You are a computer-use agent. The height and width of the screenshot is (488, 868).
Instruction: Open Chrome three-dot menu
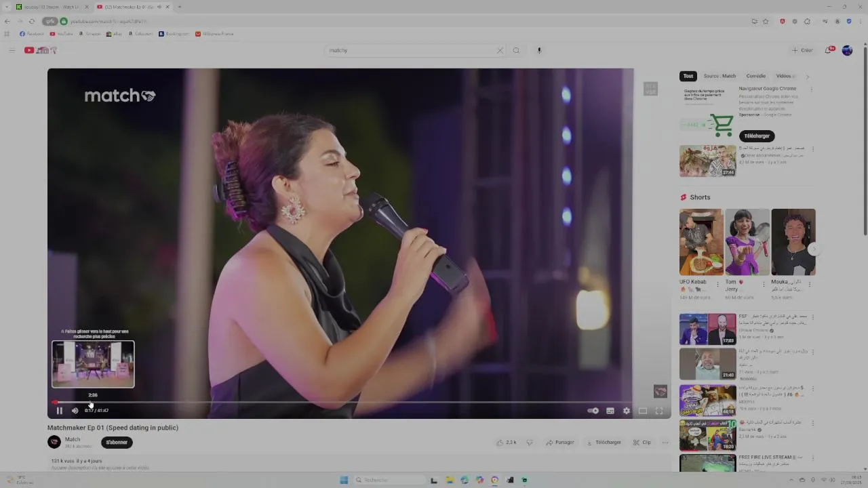[860, 21]
